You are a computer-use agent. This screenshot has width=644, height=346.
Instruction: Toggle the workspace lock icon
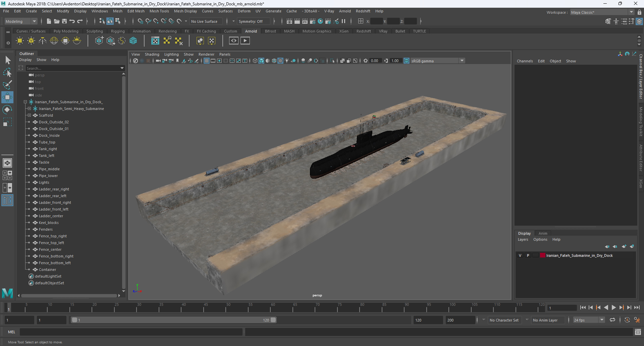pos(640,12)
